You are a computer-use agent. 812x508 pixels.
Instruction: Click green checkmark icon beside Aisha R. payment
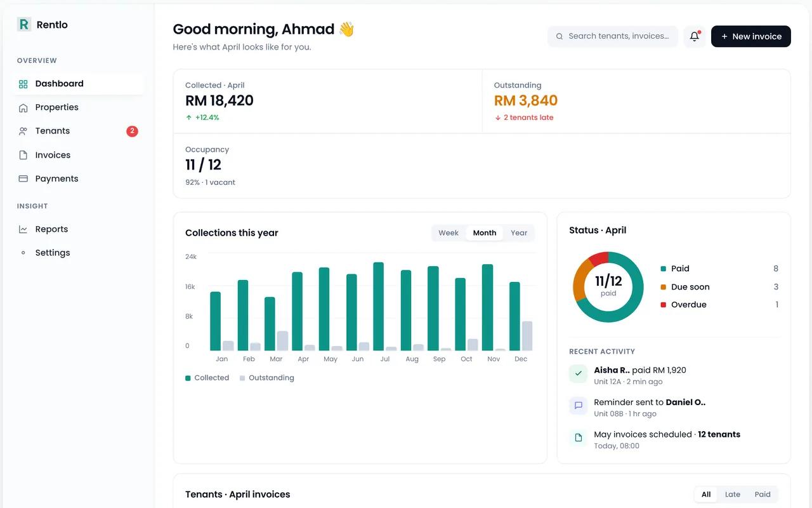578,373
